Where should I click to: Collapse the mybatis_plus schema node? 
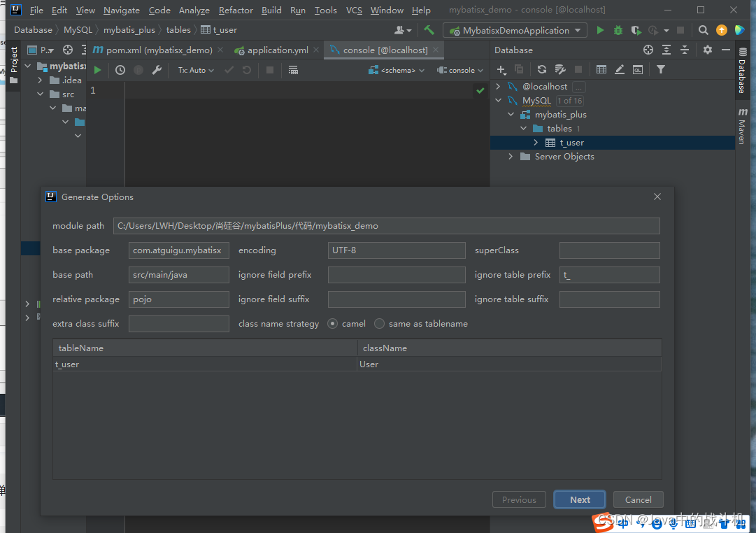tap(511, 114)
